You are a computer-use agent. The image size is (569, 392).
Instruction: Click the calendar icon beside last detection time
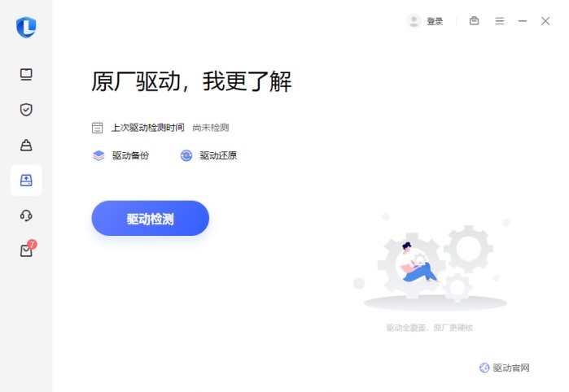pyautogui.click(x=97, y=128)
